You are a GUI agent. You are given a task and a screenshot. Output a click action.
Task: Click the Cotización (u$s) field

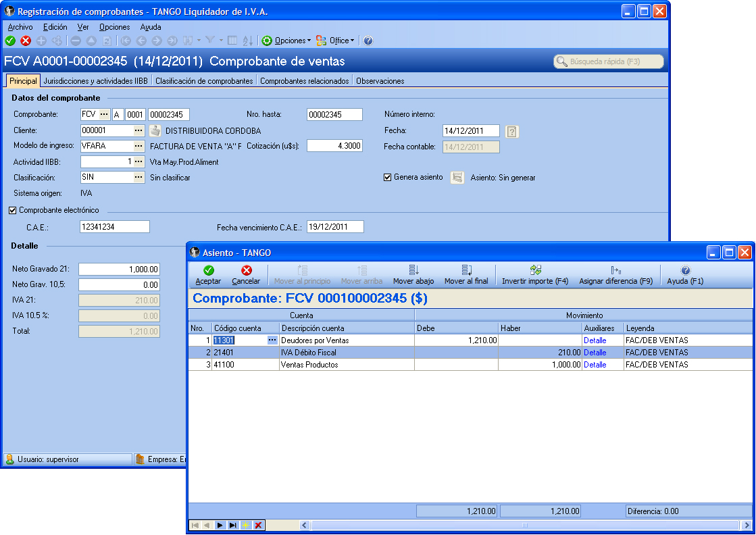(334, 146)
